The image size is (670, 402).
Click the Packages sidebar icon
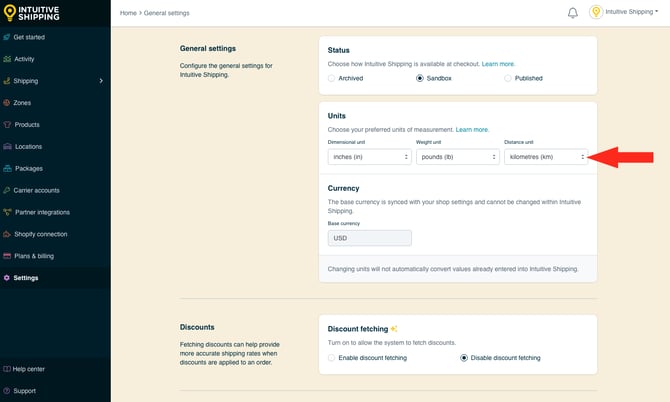pos(7,168)
